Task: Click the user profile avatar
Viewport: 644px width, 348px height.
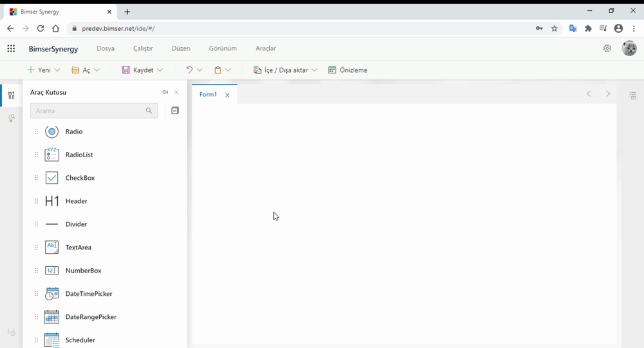Action: [629, 48]
